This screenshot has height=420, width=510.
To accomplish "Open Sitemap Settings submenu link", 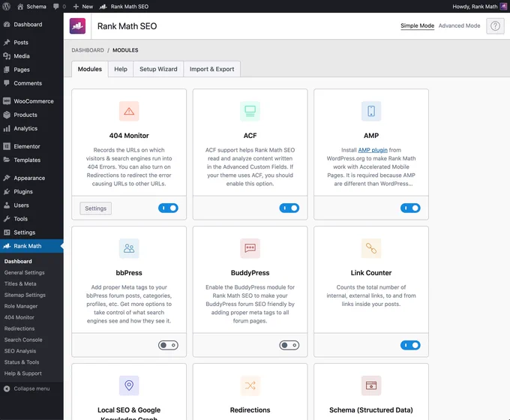I will coord(25,295).
